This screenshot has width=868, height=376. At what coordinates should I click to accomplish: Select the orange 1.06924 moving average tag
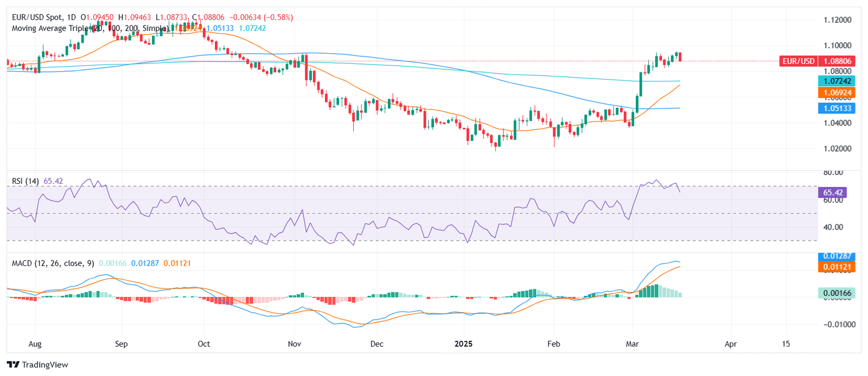click(837, 93)
